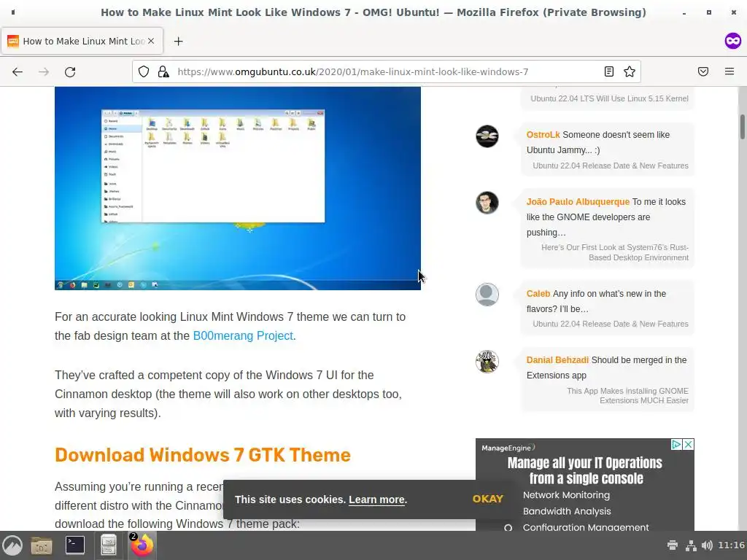Switch to Firefox in the taskbar
The height and width of the screenshot is (560, 747).
pyautogui.click(x=142, y=545)
